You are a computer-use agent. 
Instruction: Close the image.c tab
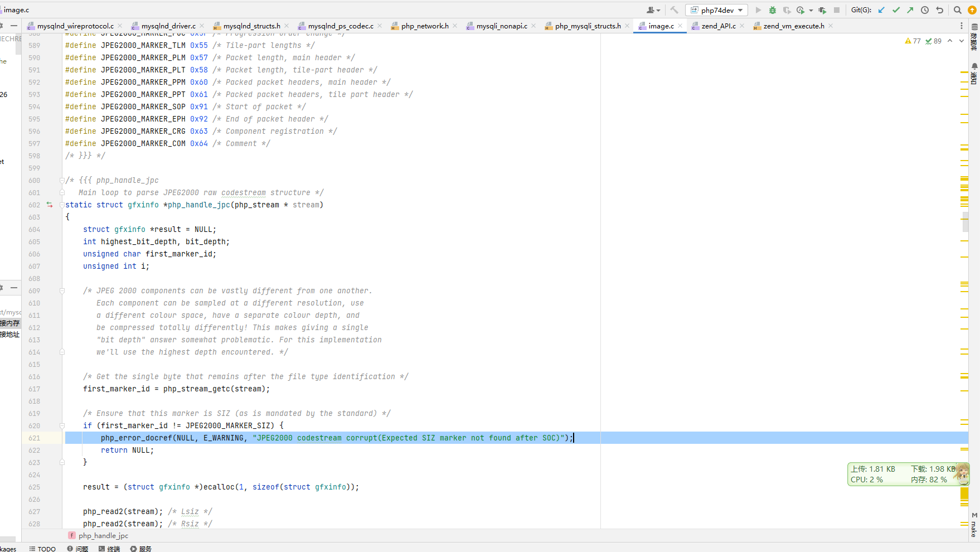(x=680, y=26)
